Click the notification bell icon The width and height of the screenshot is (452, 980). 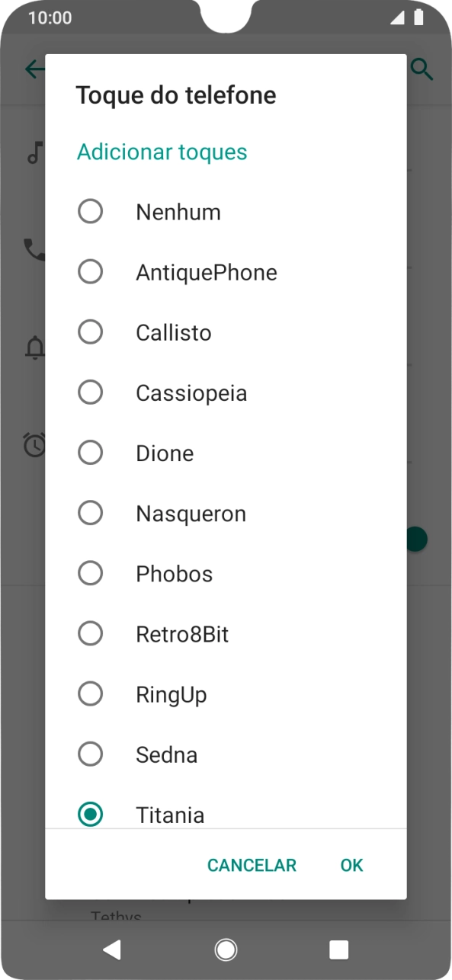pyautogui.click(x=34, y=347)
